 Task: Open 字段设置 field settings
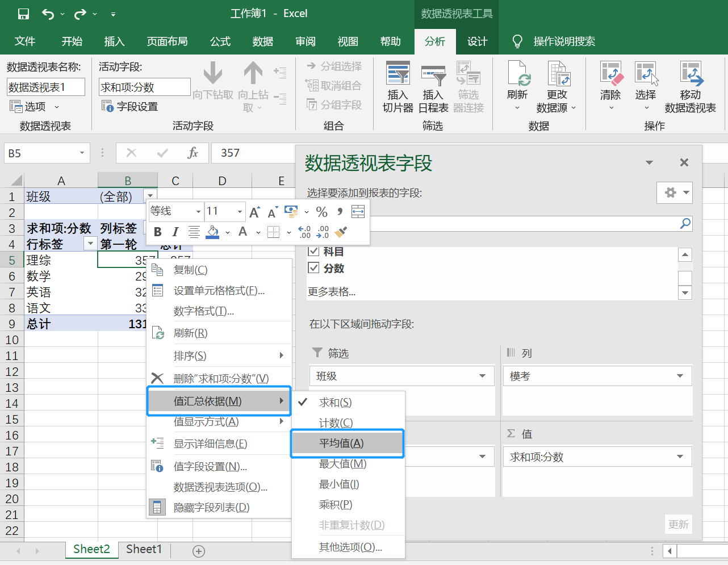point(129,106)
